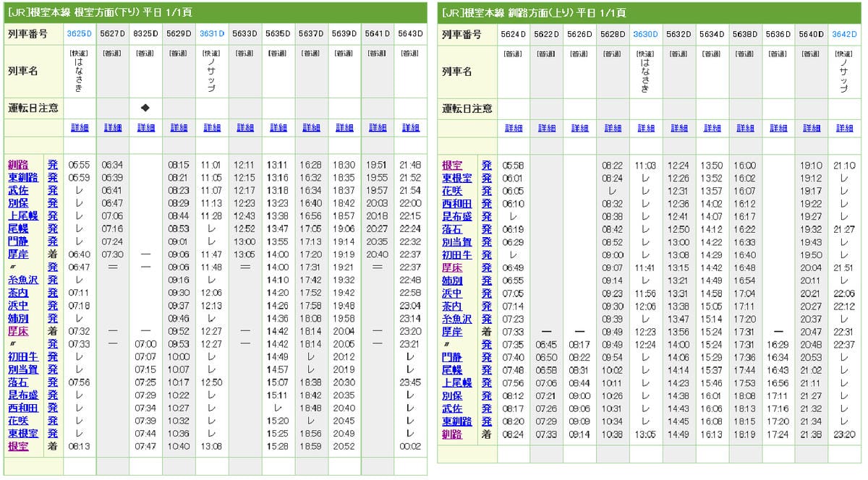The image size is (868, 480).
Task: Open 詳細 link for train 3630D
Action: pos(646,128)
